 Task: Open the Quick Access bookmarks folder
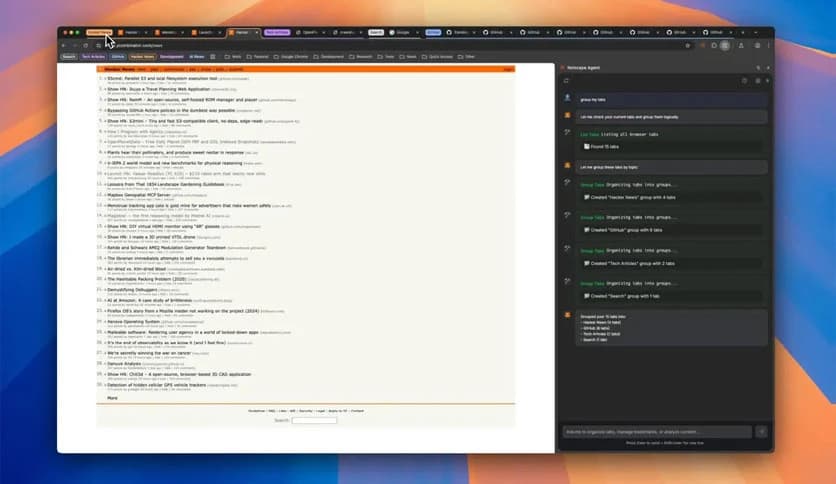coord(437,57)
